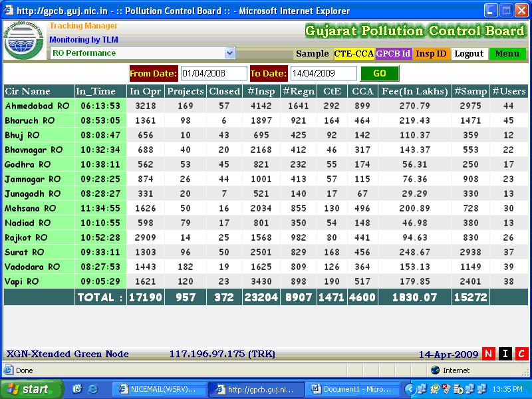
Task: Click Ahmedabad RO in-time 06:13:53
Action: [x=100, y=106]
